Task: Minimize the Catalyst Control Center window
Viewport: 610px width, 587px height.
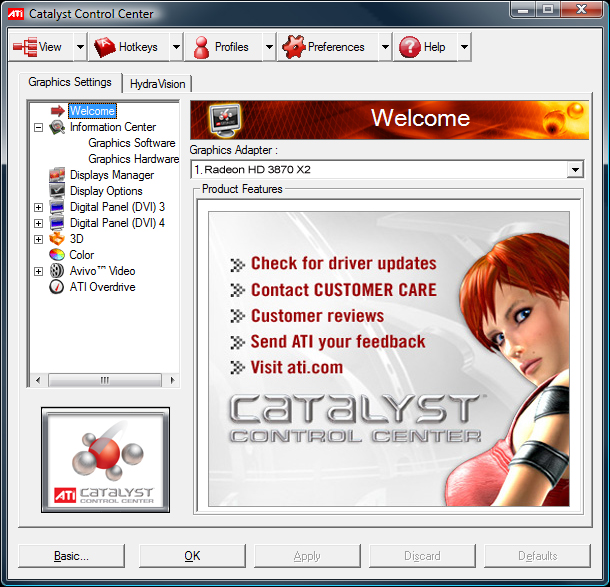Action: click(523, 10)
